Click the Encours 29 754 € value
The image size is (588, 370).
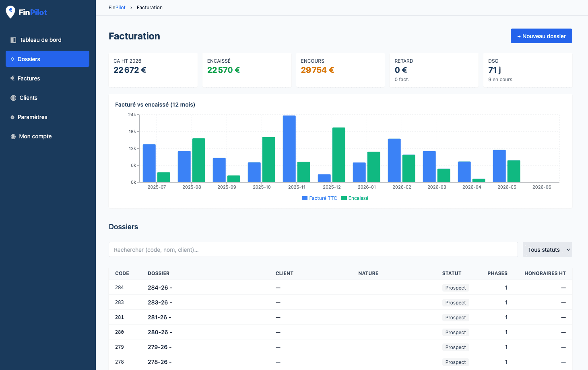click(x=318, y=70)
